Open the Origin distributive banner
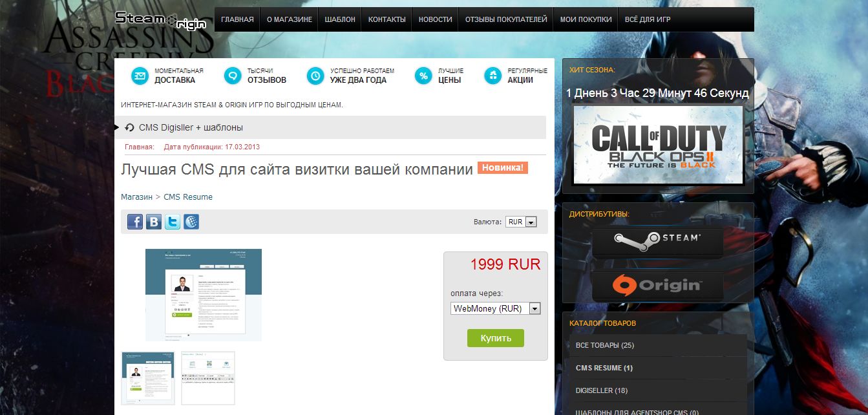This screenshot has width=868, height=415. 658,284
